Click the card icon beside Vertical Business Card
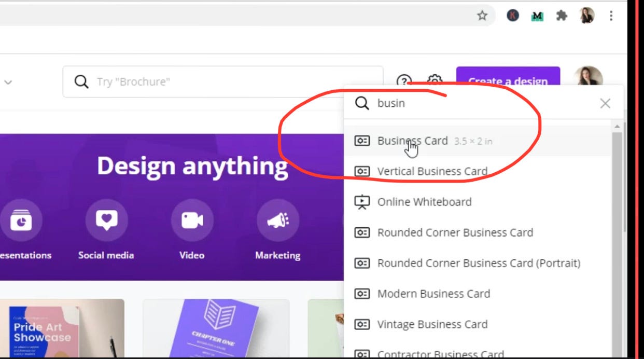 click(x=362, y=171)
